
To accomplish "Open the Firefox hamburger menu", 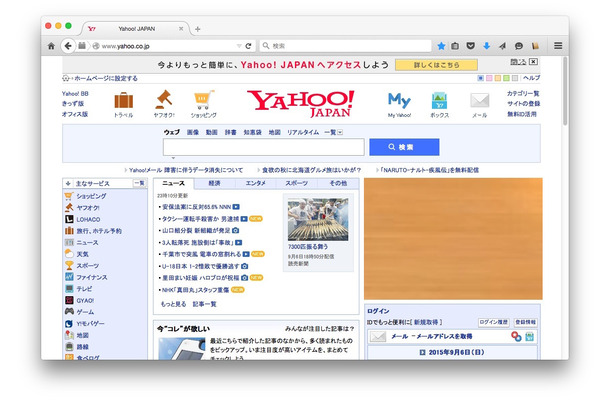I will click(x=558, y=46).
